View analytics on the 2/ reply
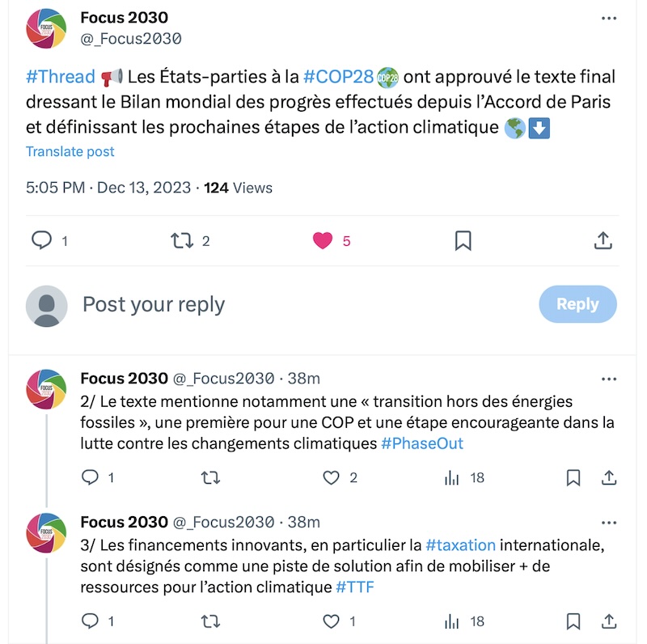The height and width of the screenshot is (644, 647). pos(452,478)
